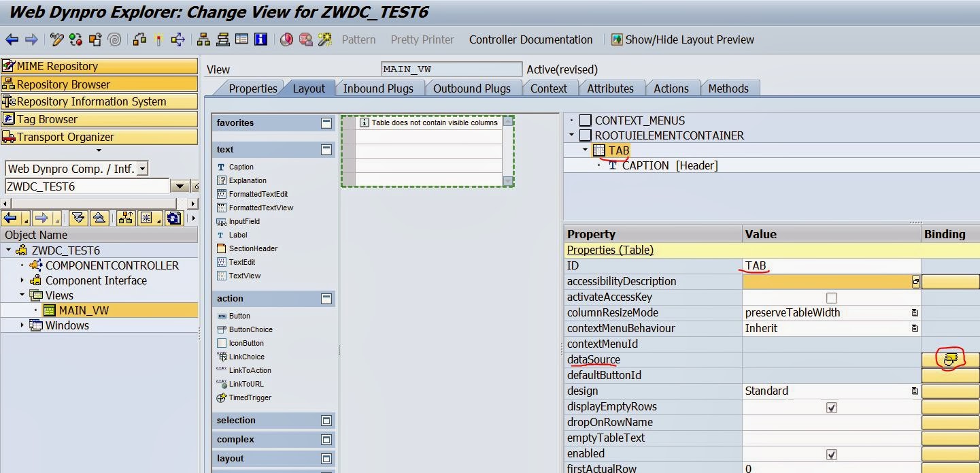Select the LinkToAction element in the palette

click(250, 370)
